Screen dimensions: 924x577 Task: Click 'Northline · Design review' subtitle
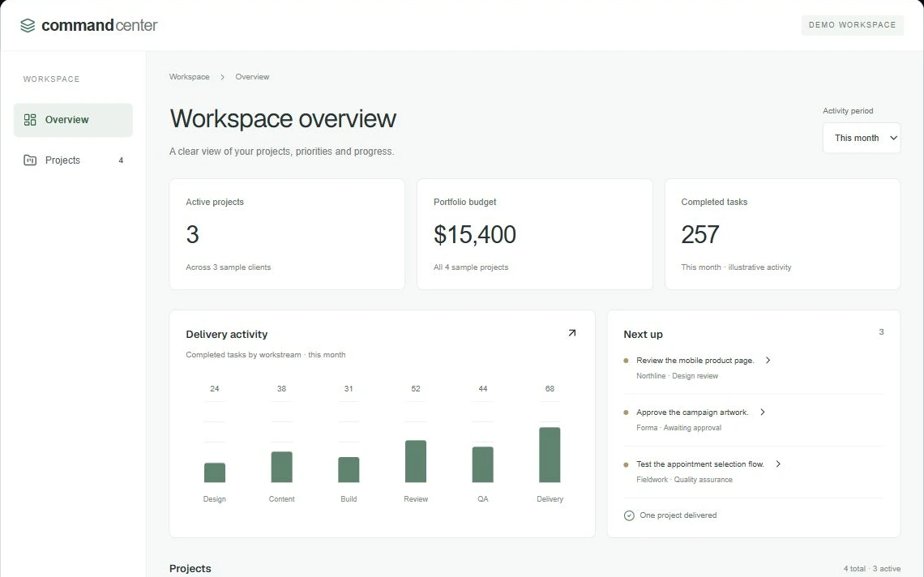click(677, 376)
